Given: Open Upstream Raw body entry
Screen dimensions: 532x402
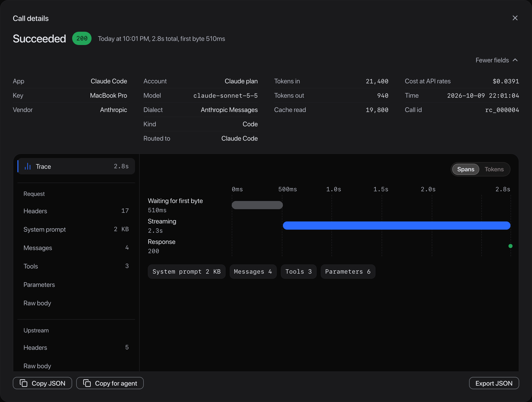Looking at the screenshot, I should 76,366.
